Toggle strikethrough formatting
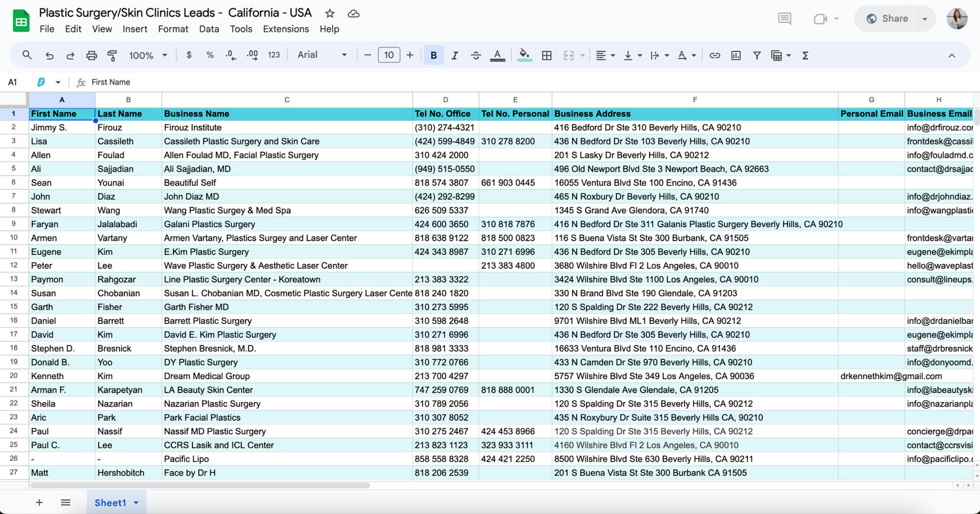 (x=475, y=55)
